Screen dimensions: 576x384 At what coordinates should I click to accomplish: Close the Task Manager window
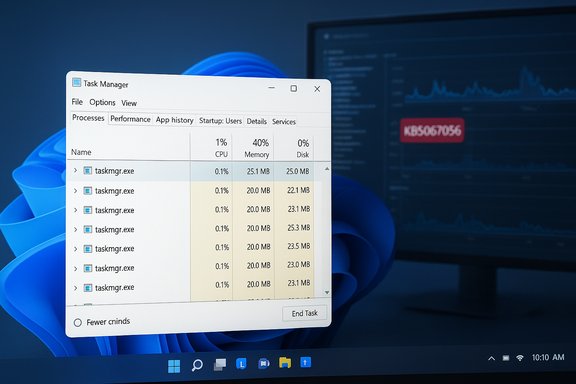click(317, 89)
